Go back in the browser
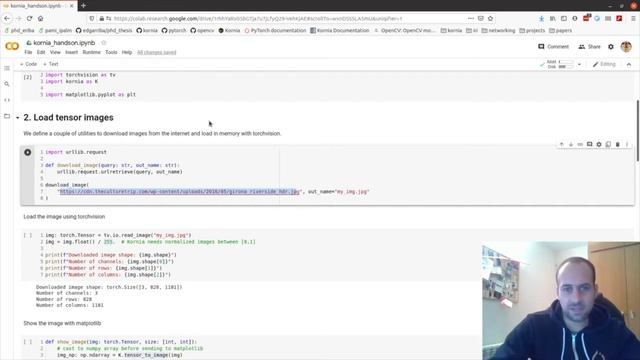The width and height of the screenshot is (640, 360). (7, 18)
